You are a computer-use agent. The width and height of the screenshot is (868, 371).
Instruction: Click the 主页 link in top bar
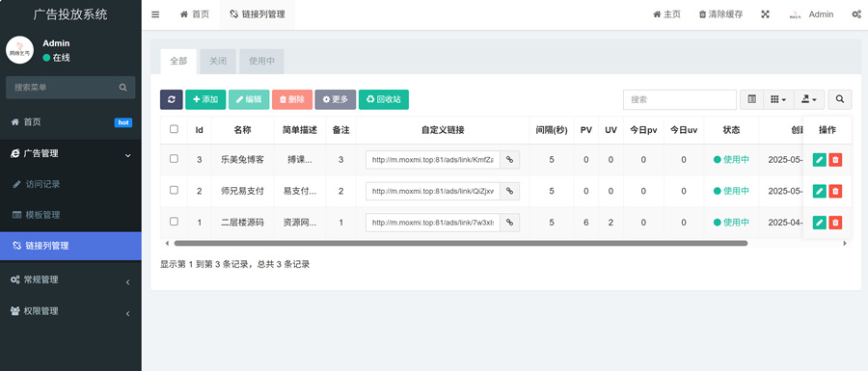click(666, 14)
